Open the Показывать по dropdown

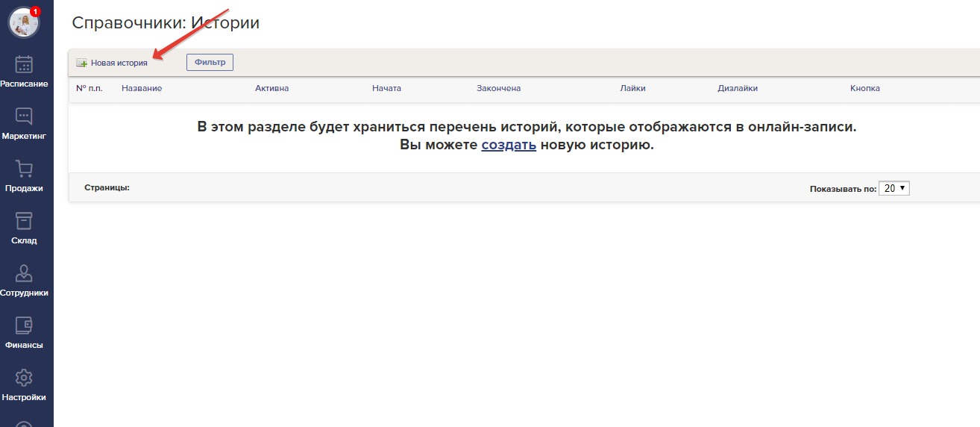click(894, 188)
